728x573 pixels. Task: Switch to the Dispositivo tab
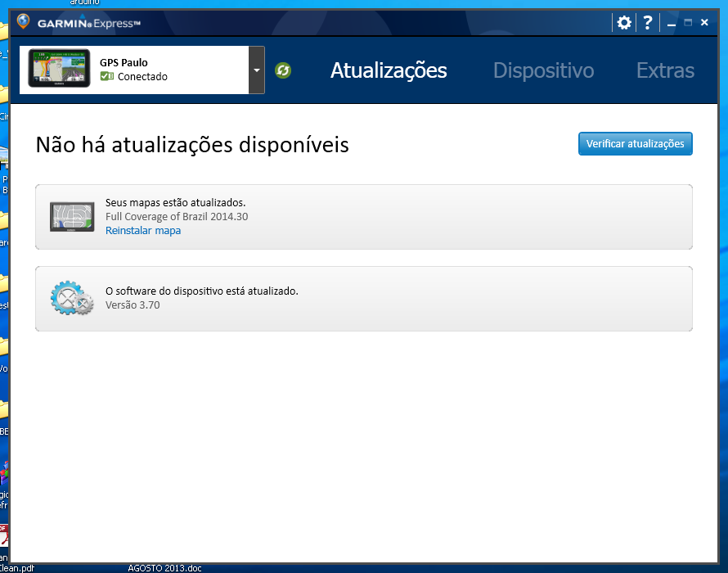pyautogui.click(x=543, y=70)
